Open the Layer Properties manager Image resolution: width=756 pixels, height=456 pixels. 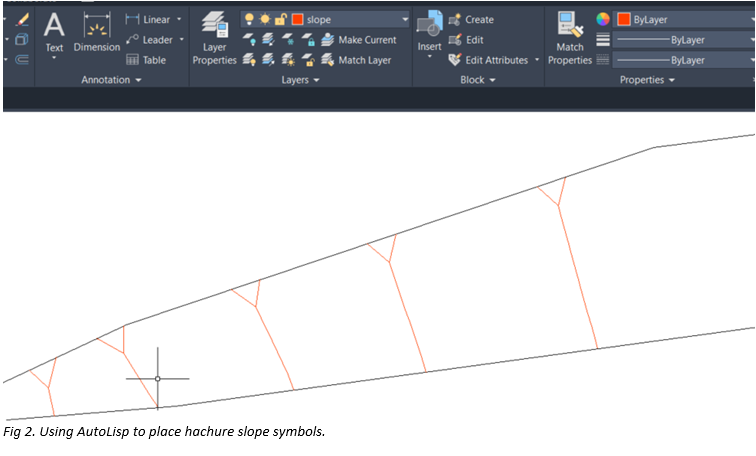point(215,38)
